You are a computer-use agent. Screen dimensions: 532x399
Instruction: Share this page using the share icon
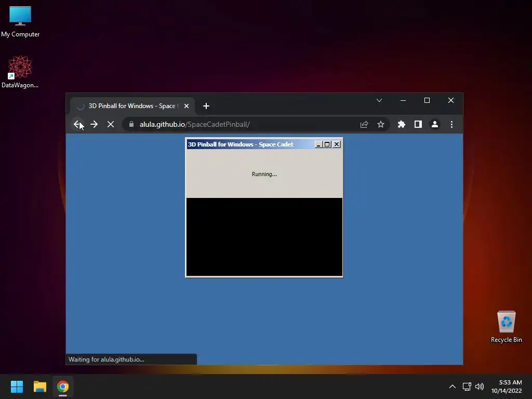click(364, 125)
